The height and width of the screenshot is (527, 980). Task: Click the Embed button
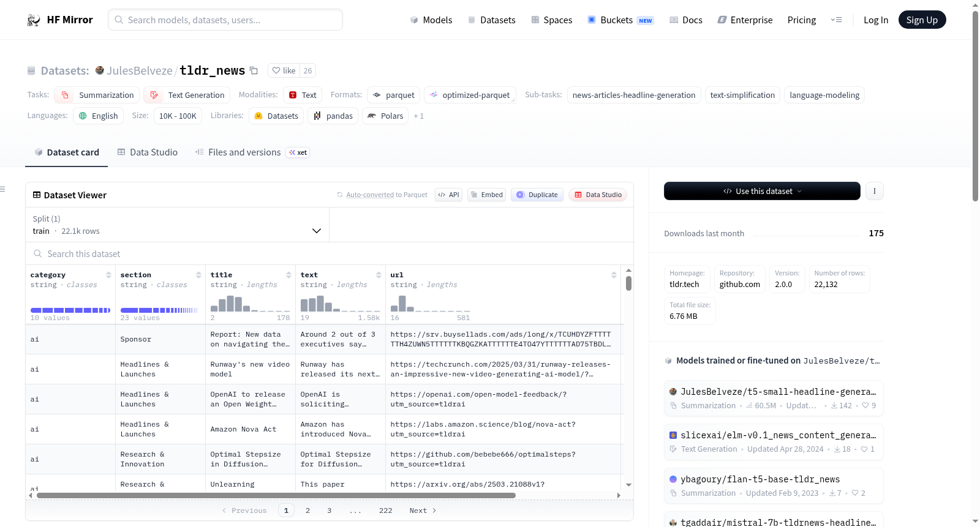pos(486,195)
